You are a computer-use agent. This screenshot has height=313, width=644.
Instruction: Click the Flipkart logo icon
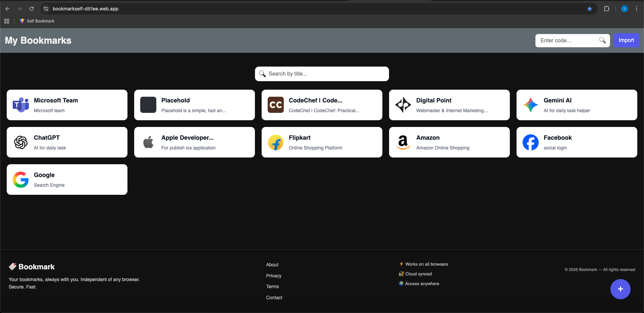[276, 142]
